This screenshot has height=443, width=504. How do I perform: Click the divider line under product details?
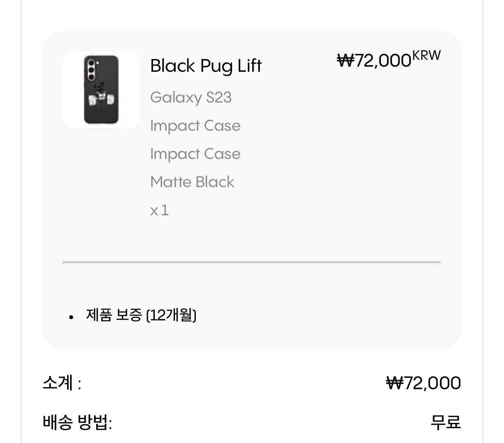(x=251, y=262)
